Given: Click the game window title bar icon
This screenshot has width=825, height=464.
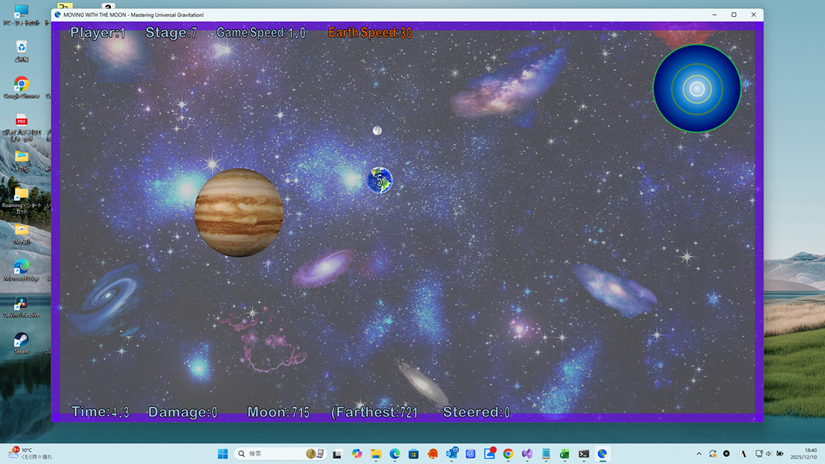Looking at the screenshot, I should point(57,15).
